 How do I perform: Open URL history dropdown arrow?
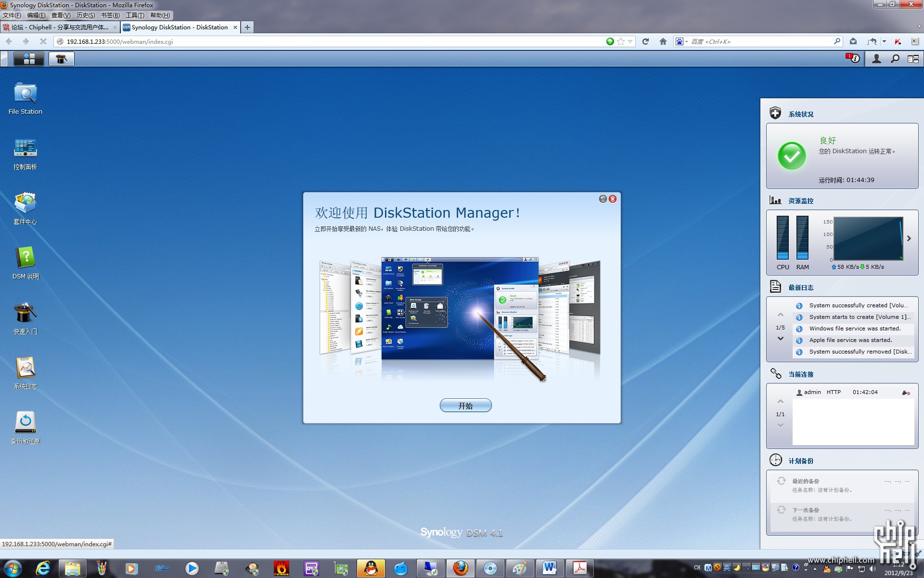[x=630, y=41]
